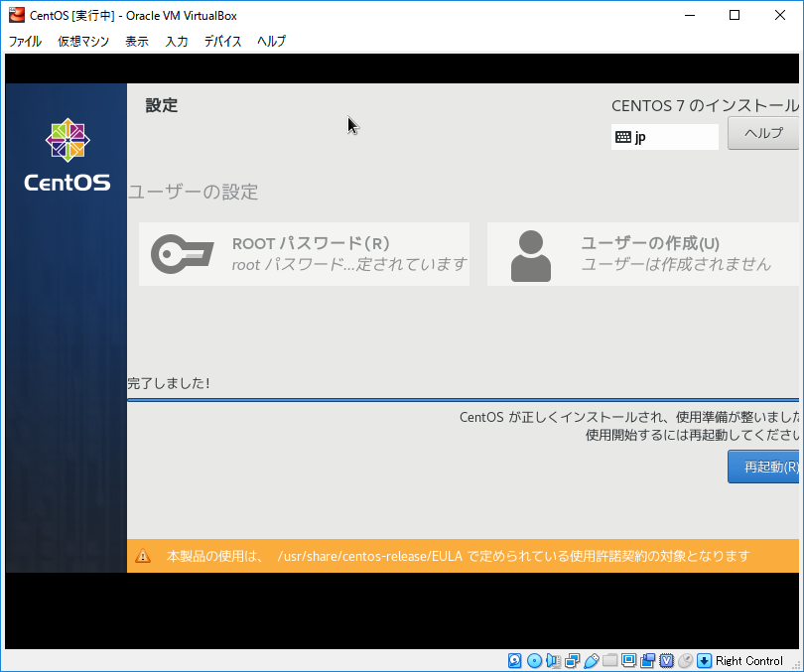Click the ヘルプ button in the installer
This screenshot has height=672, width=804.
tap(762, 133)
